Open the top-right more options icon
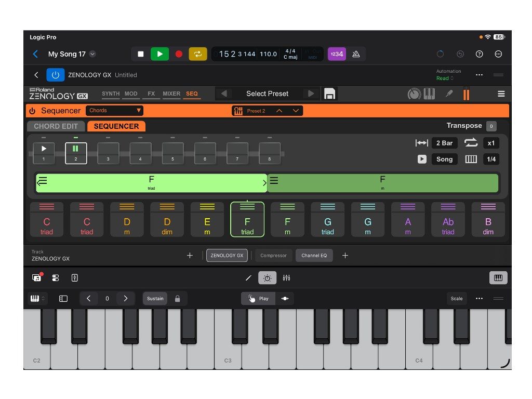Screen dimensions: 532x399 498,54
